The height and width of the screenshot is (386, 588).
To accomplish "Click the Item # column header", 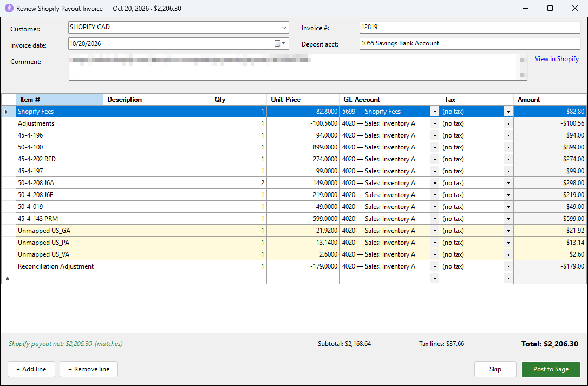I will coord(59,100).
